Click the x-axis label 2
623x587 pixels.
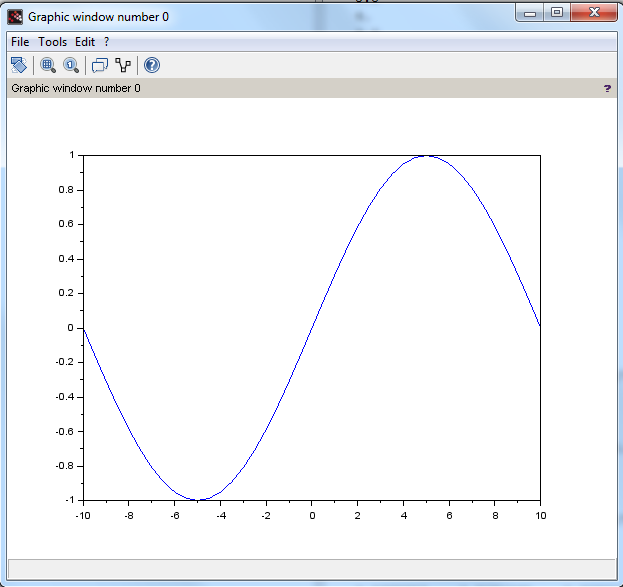point(358,515)
